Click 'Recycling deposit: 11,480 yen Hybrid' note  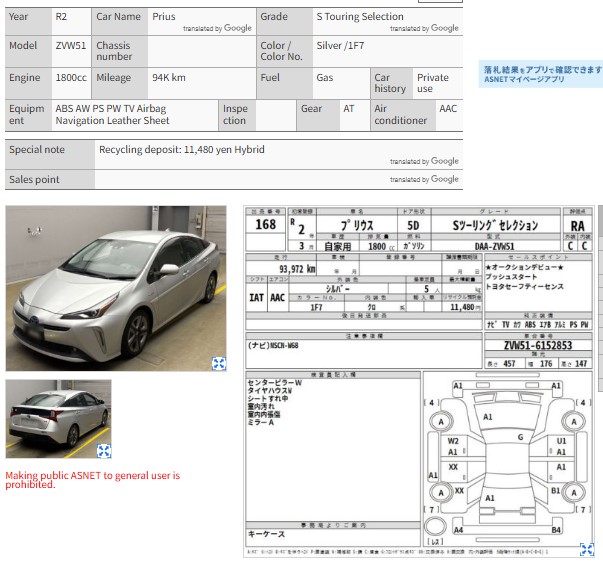(x=182, y=150)
